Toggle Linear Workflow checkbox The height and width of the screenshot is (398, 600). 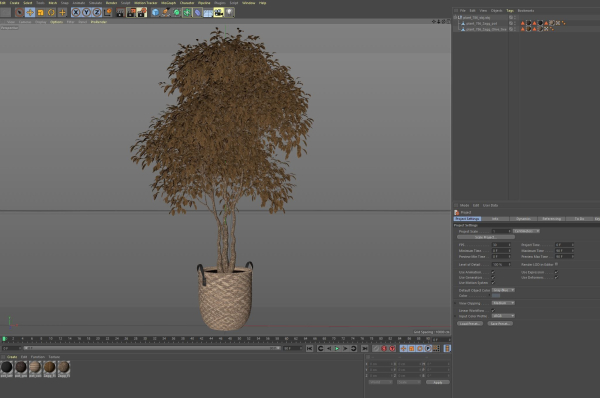point(493,310)
